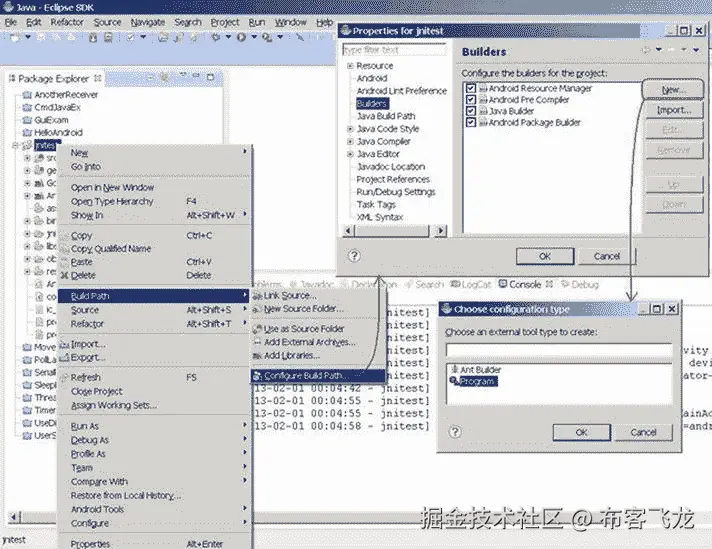Click the Refresh icon in context menu
Screen dimensions: 712x549
coord(64,377)
